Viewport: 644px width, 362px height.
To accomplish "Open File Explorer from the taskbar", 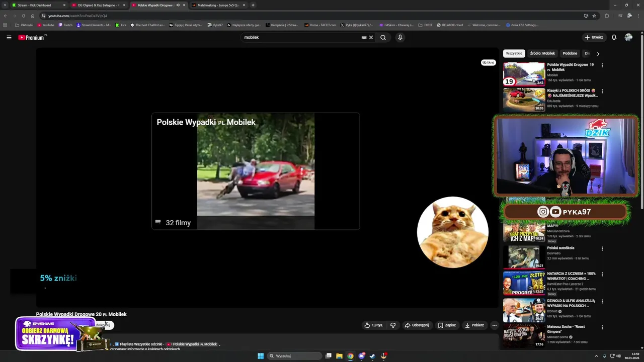I will (x=339, y=356).
